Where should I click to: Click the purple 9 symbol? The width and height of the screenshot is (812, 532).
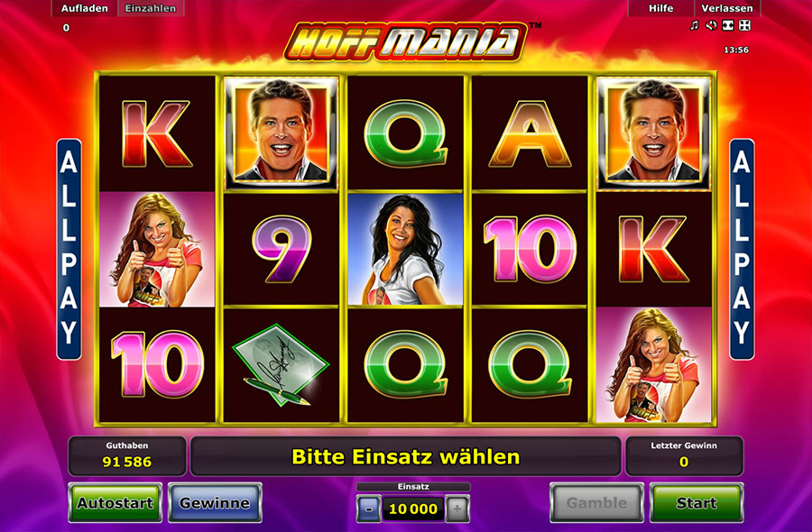281,250
